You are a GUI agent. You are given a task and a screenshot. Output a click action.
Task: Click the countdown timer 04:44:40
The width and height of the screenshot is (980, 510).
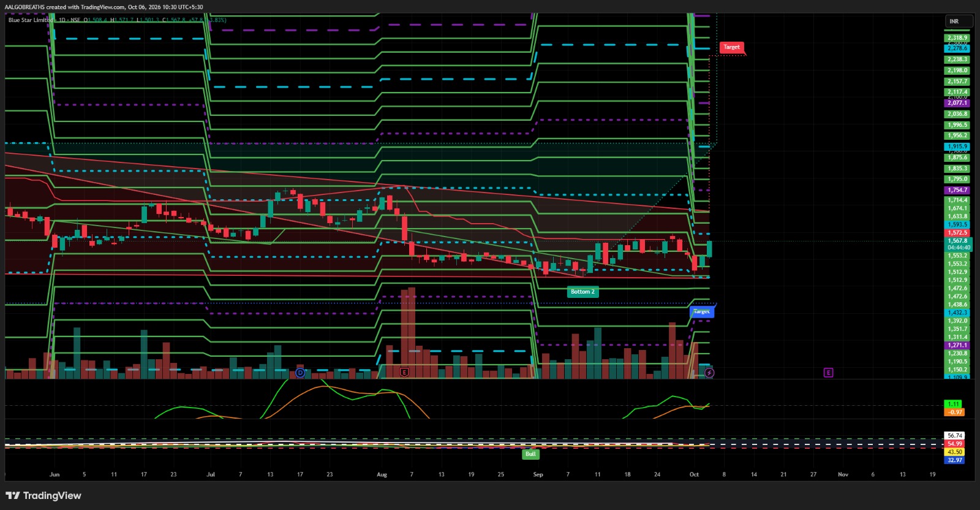coord(959,248)
